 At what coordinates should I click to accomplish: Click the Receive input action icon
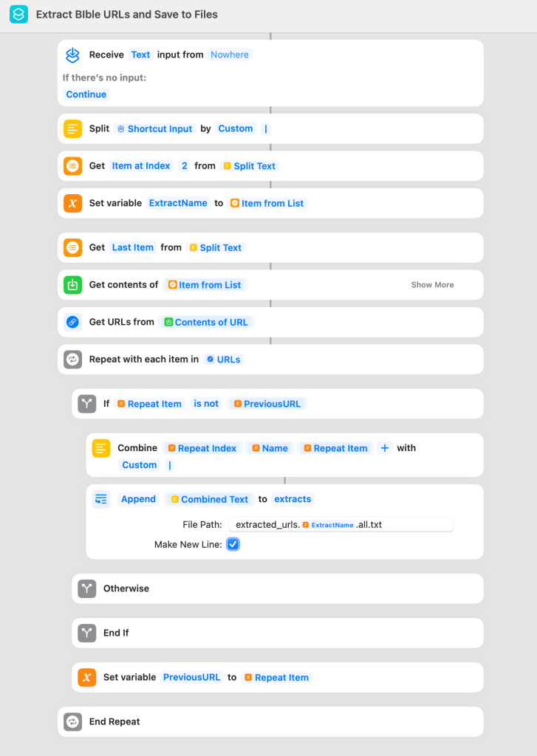tap(72, 55)
